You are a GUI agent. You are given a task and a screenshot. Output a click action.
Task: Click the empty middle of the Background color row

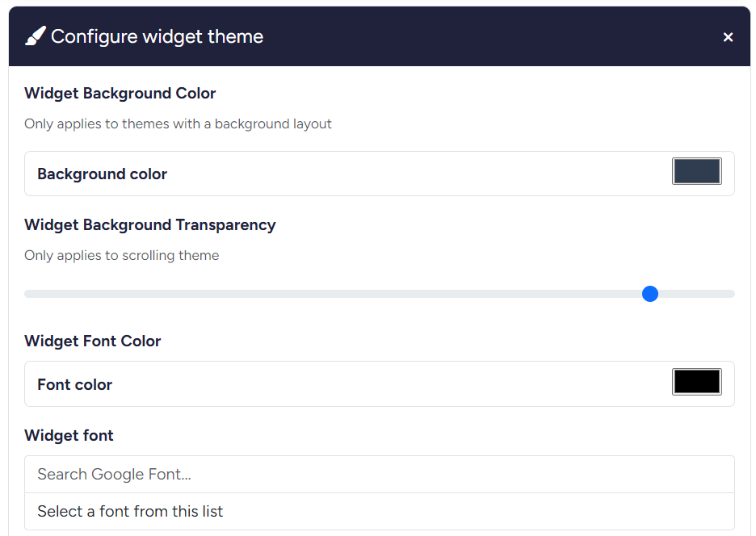click(404, 174)
